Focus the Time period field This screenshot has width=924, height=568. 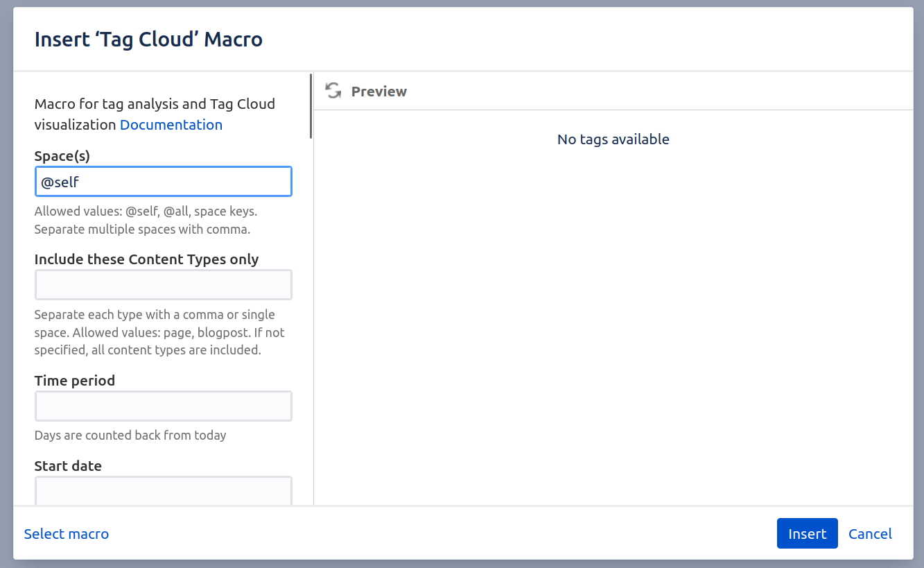click(163, 406)
